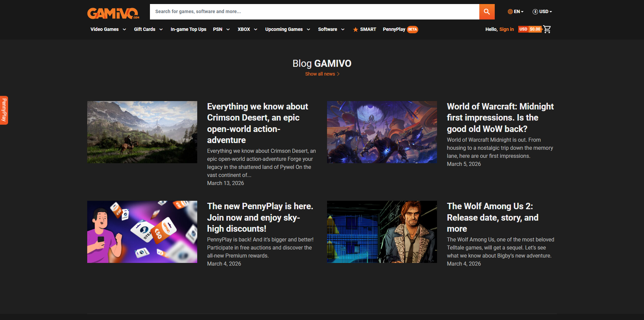Image resolution: width=644 pixels, height=320 pixels.
Task: Open The Wolf Among Us 2 article title
Action: (x=493, y=217)
